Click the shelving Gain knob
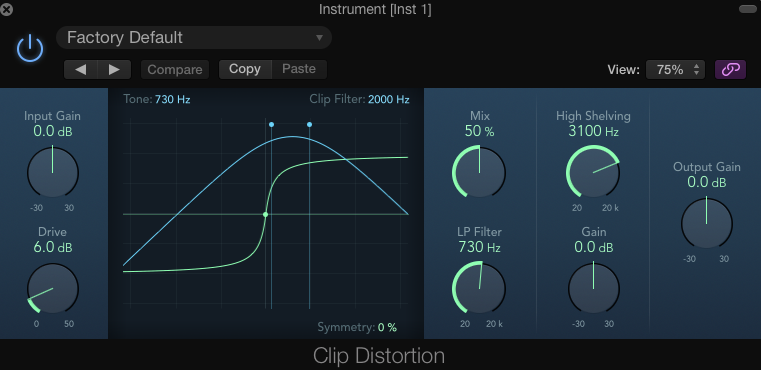The height and width of the screenshot is (370, 761). 594,288
